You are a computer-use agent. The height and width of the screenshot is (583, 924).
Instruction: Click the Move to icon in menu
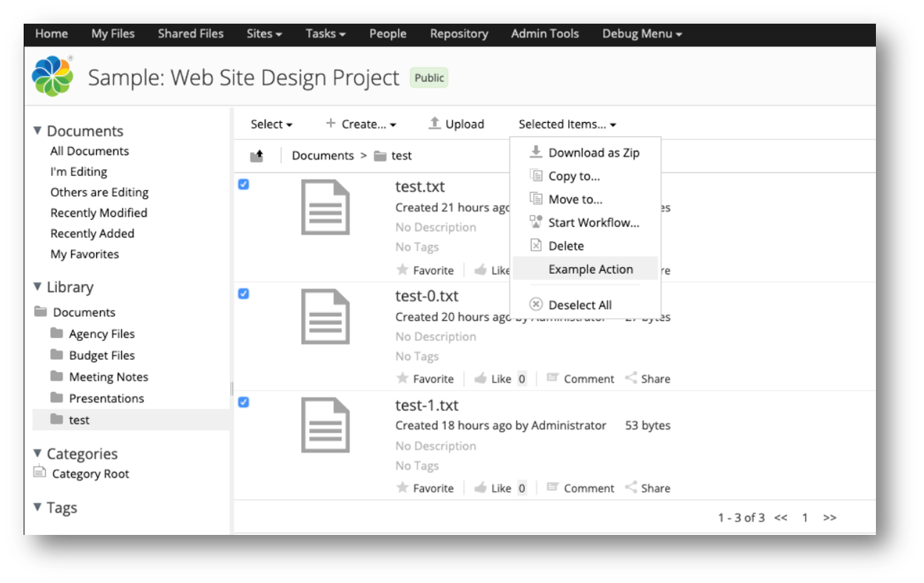point(536,198)
